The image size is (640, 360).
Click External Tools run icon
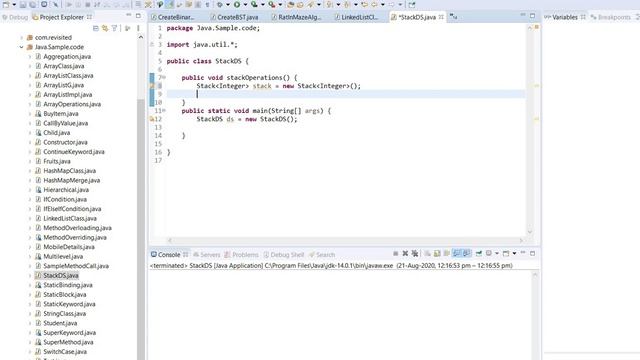point(272,4)
